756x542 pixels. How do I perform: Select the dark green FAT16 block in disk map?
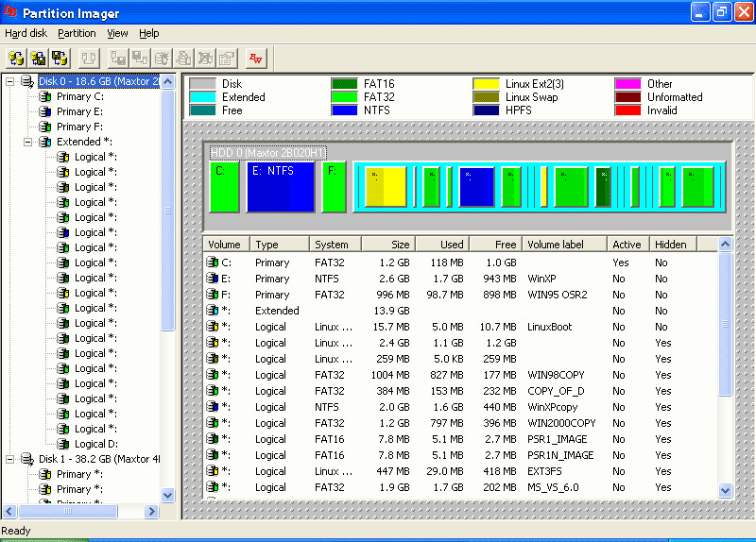[x=603, y=187]
